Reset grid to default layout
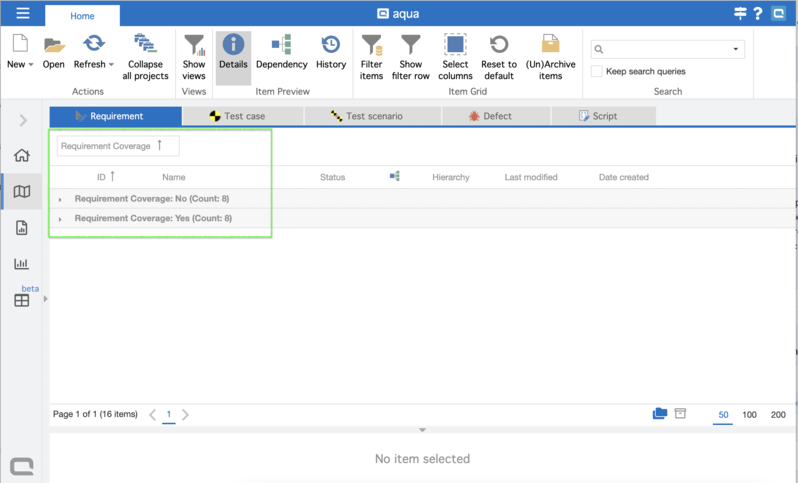 coord(498,46)
